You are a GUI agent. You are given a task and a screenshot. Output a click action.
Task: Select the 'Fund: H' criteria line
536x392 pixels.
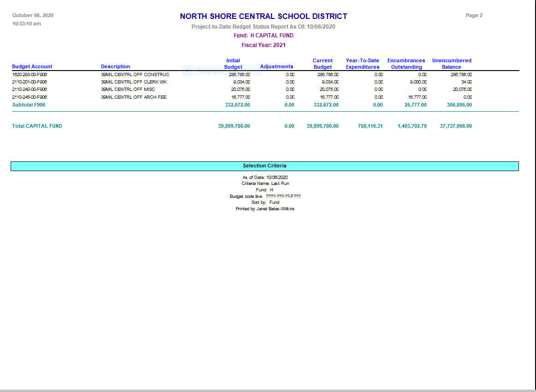click(265, 190)
